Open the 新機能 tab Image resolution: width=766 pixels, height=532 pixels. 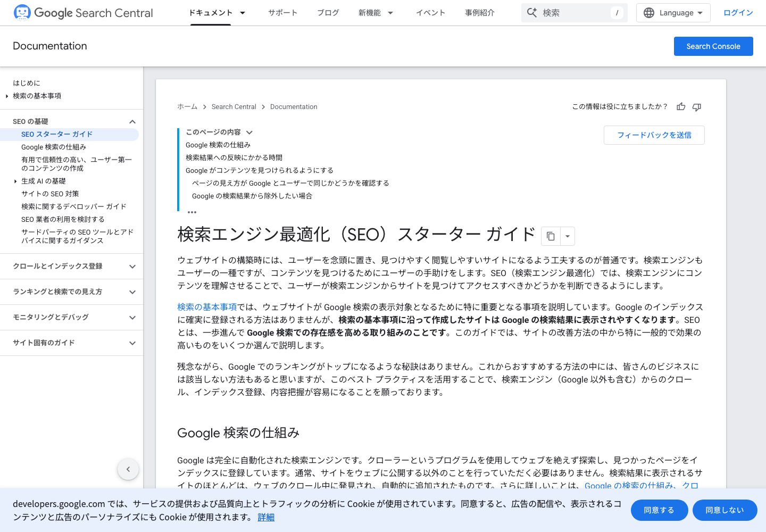[x=370, y=13]
